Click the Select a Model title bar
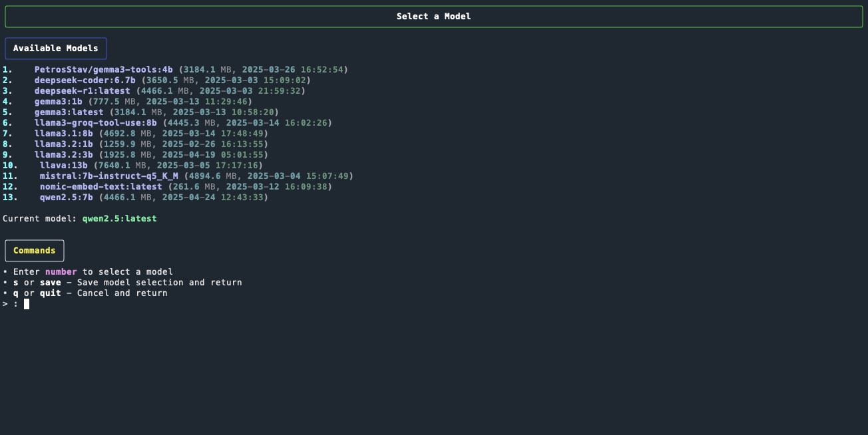The image size is (868, 435). click(x=434, y=16)
